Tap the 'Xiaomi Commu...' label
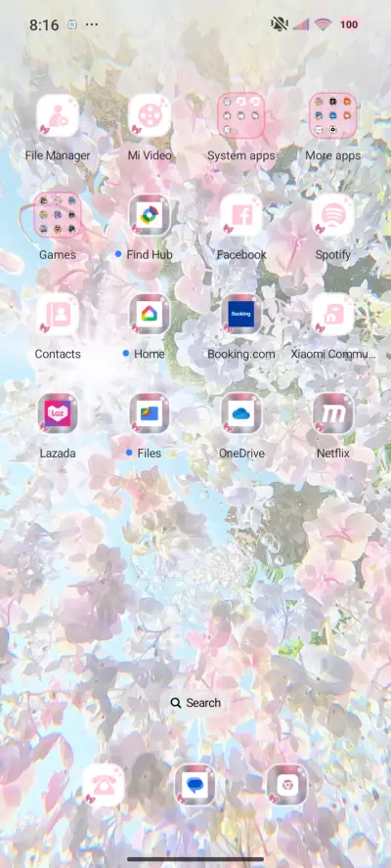 coord(333,354)
